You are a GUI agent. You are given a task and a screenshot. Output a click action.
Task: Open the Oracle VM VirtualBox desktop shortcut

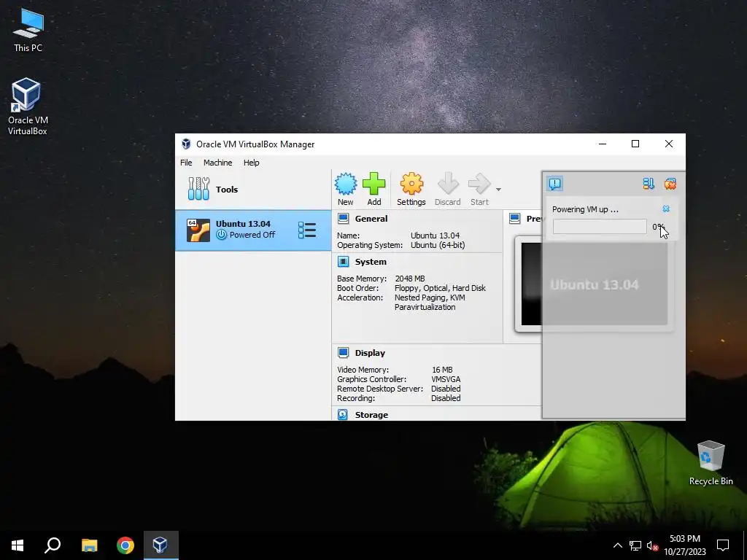click(28, 106)
